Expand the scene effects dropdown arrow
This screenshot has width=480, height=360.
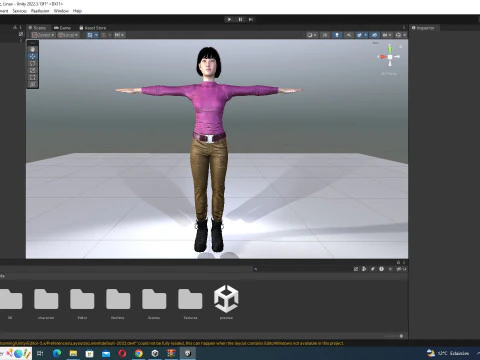(366, 35)
